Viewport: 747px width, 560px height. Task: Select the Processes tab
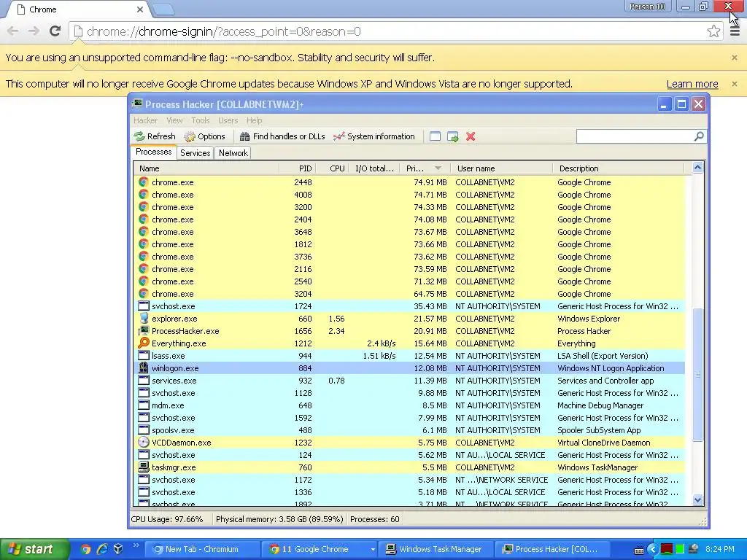tap(153, 152)
